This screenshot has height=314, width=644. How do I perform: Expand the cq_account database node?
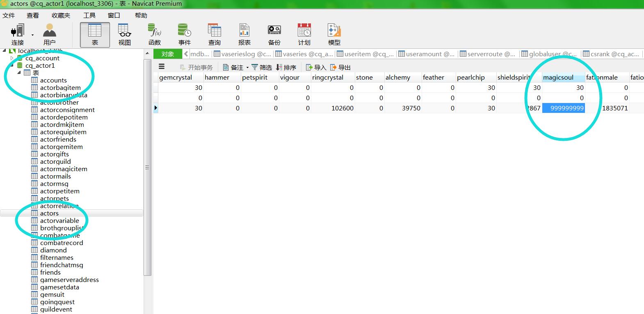tap(12, 58)
